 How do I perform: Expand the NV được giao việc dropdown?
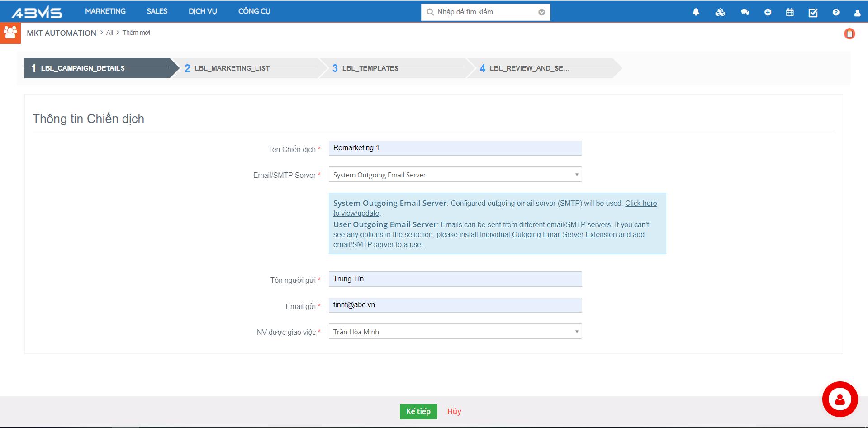click(455, 332)
